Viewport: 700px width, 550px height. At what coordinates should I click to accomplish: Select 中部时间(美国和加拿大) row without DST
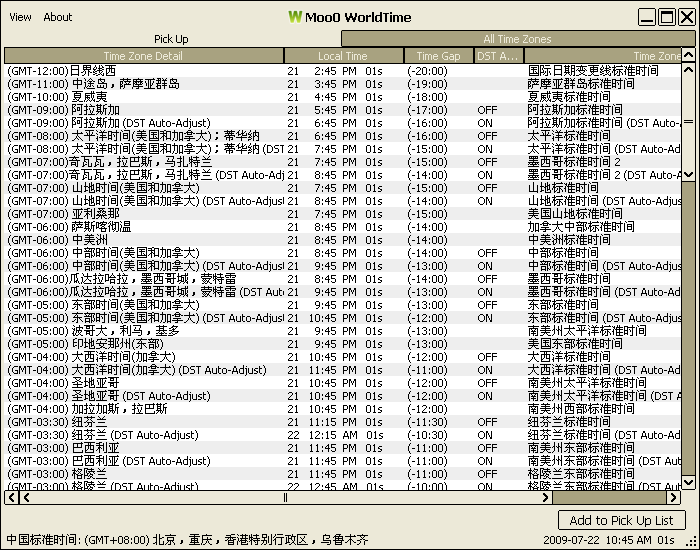[343, 253]
